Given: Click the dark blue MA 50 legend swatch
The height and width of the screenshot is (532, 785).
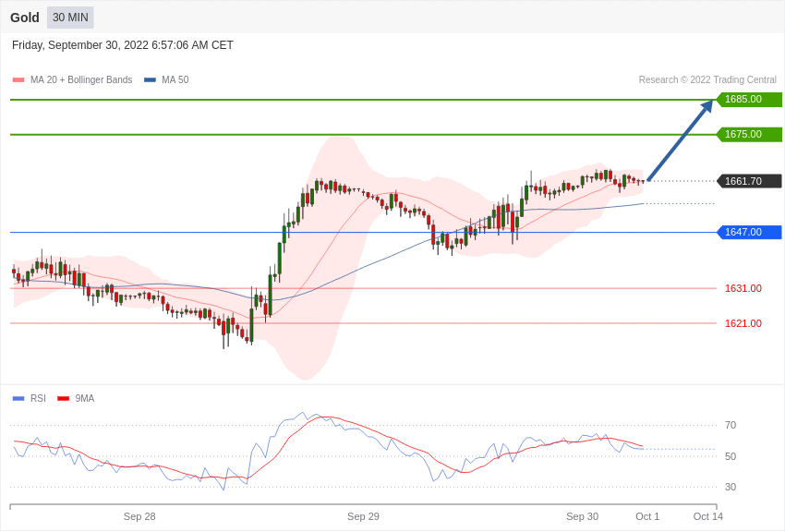Looking at the screenshot, I should click(x=150, y=80).
